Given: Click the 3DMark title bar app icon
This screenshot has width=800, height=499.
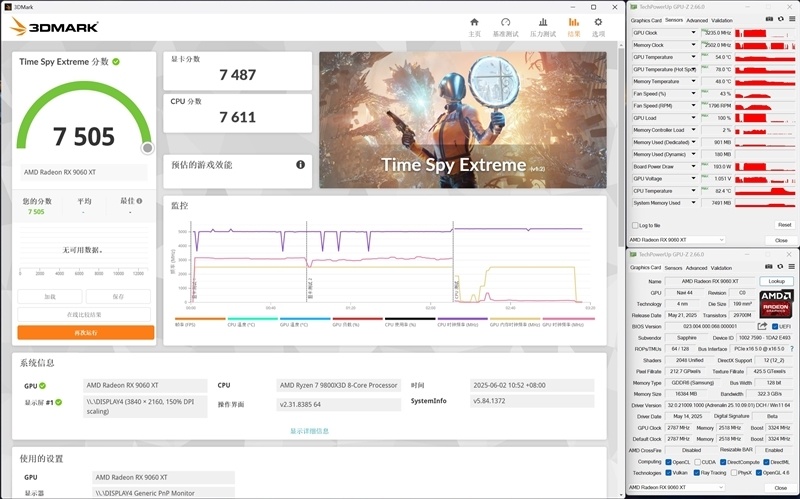Looking at the screenshot, I should 7,7.
